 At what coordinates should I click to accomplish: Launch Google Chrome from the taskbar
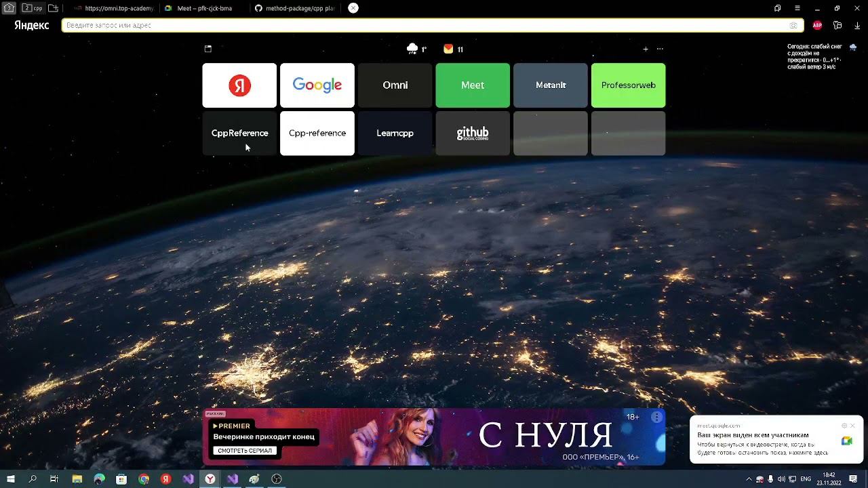click(x=144, y=479)
